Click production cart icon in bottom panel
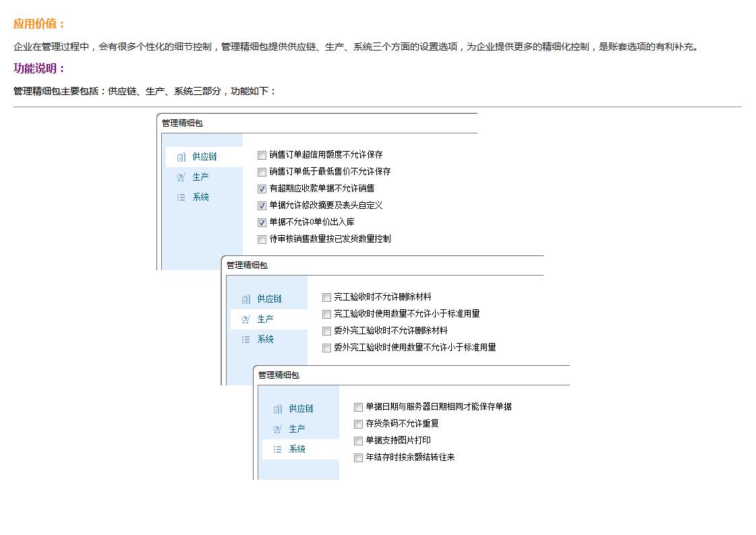756x535 pixels. [278, 429]
